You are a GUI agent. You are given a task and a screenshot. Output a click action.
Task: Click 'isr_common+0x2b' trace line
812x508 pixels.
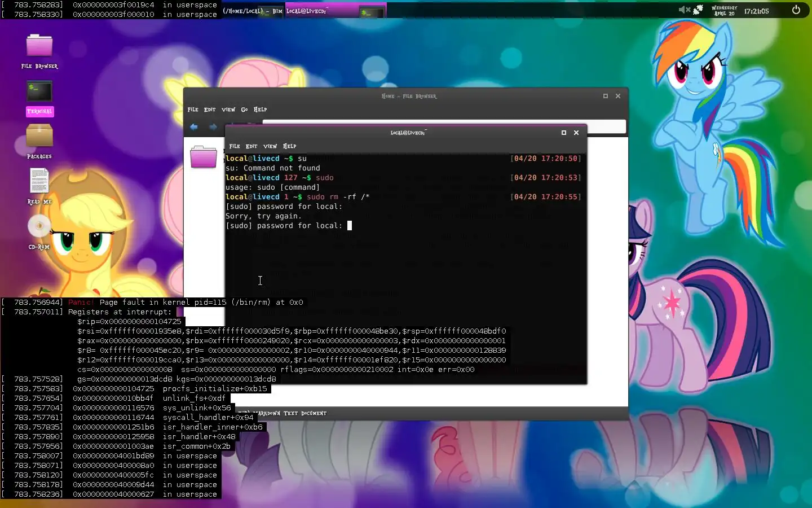pos(197,446)
